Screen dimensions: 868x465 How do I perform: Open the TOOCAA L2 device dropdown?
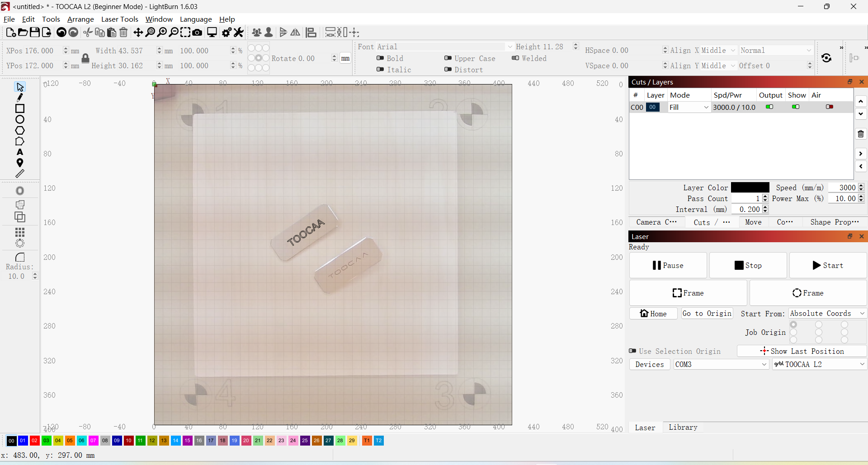tap(819, 364)
